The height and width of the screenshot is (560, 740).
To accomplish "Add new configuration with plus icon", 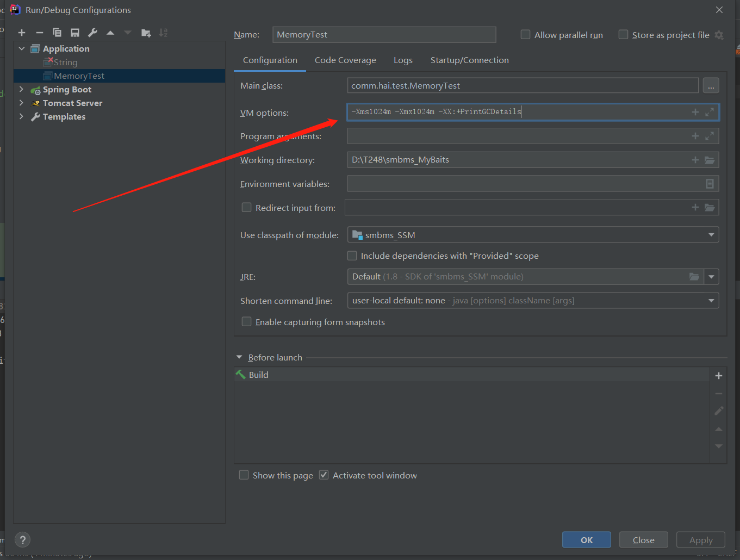I will pyautogui.click(x=22, y=33).
